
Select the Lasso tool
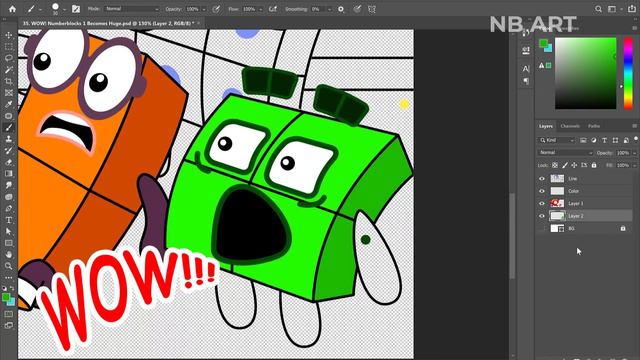click(9, 58)
